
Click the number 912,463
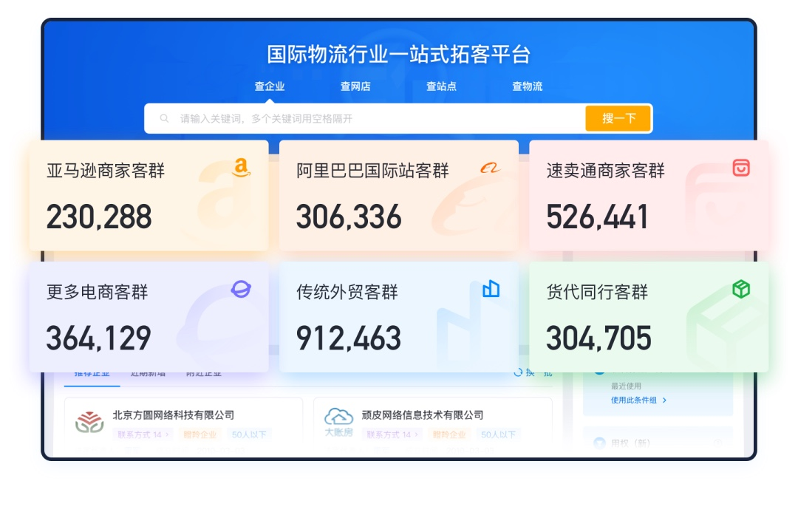coord(349,338)
